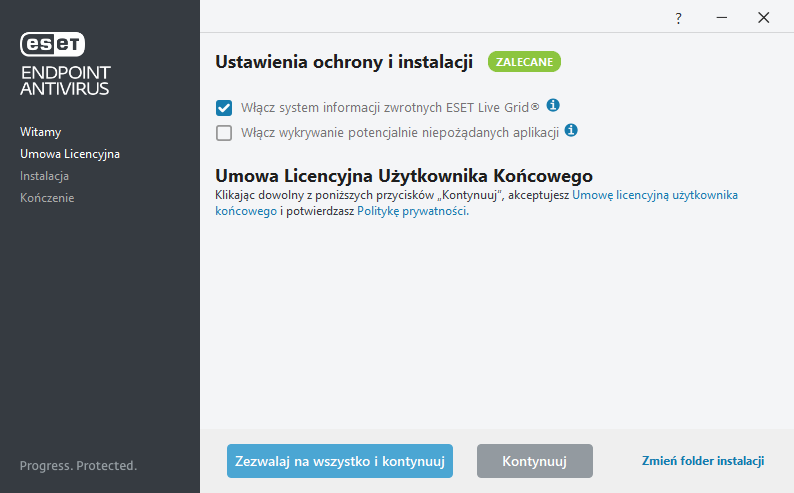Click Zezwalaj na wszystko i kontynuuj button
The image size is (794, 493).
(340, 461)
